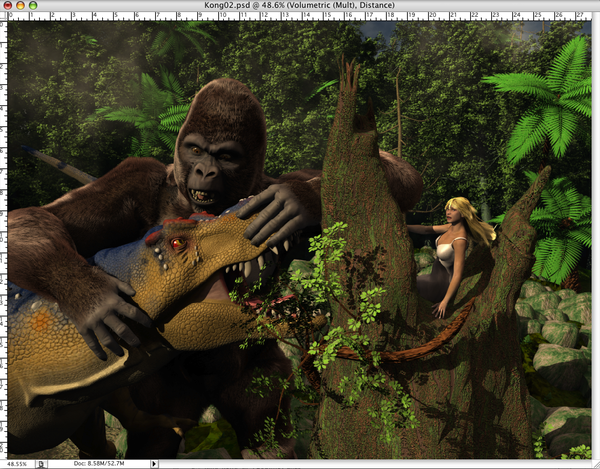Click the vertical ruler on left edge
This screenshot has width=600, height=469.
[x=3, y=240]
